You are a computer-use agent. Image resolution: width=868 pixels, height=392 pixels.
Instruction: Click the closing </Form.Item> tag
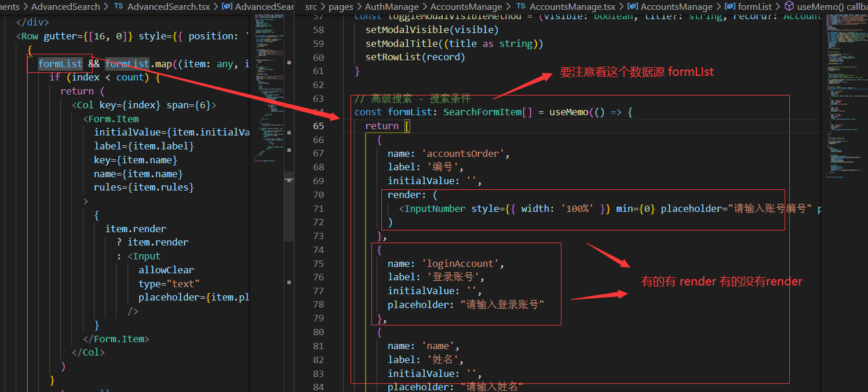click(x=116, y=339)
